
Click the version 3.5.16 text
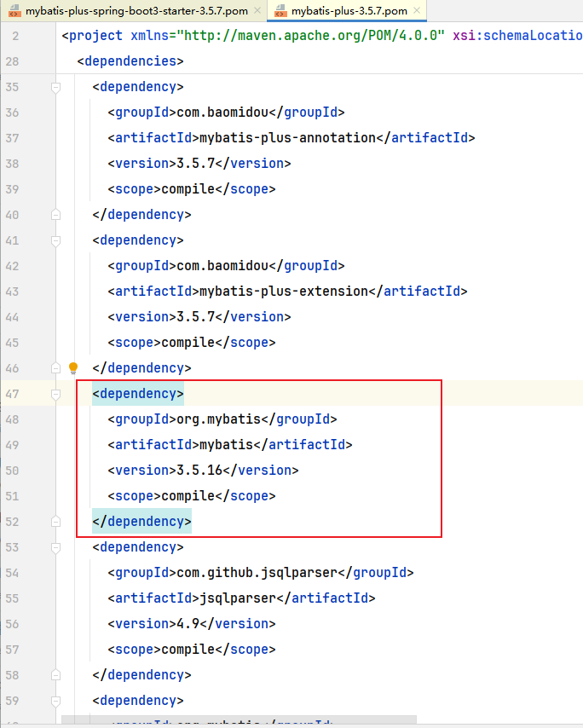point(199,471)
